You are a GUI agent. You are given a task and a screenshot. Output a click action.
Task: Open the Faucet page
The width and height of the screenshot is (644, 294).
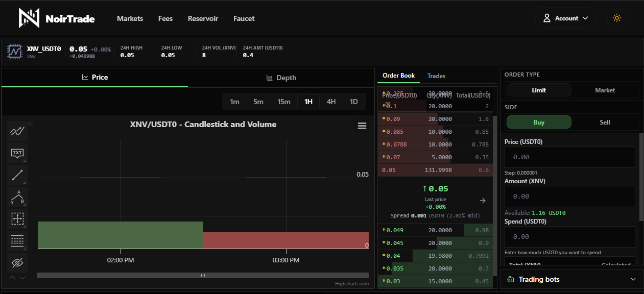pos(244,18)
